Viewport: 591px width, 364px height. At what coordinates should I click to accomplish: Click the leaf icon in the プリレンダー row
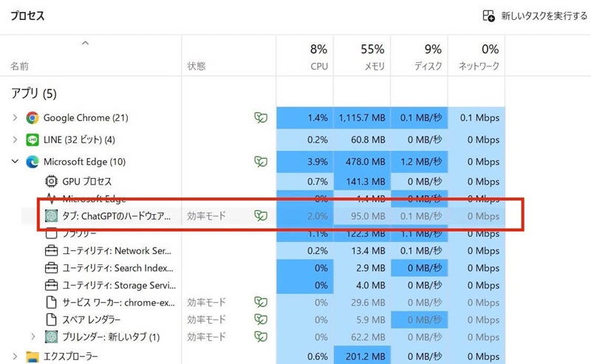pyautogui.click(x=261, y=337)
